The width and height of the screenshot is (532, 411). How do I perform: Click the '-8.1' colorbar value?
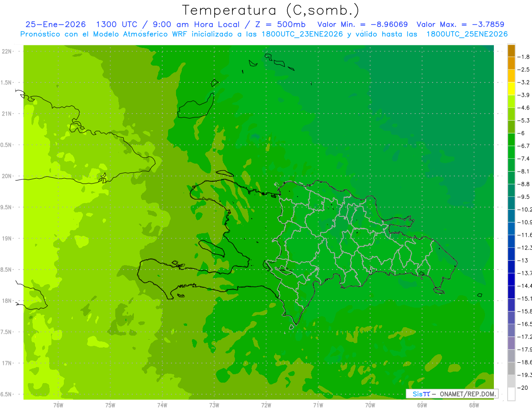(x=524, y=171)
